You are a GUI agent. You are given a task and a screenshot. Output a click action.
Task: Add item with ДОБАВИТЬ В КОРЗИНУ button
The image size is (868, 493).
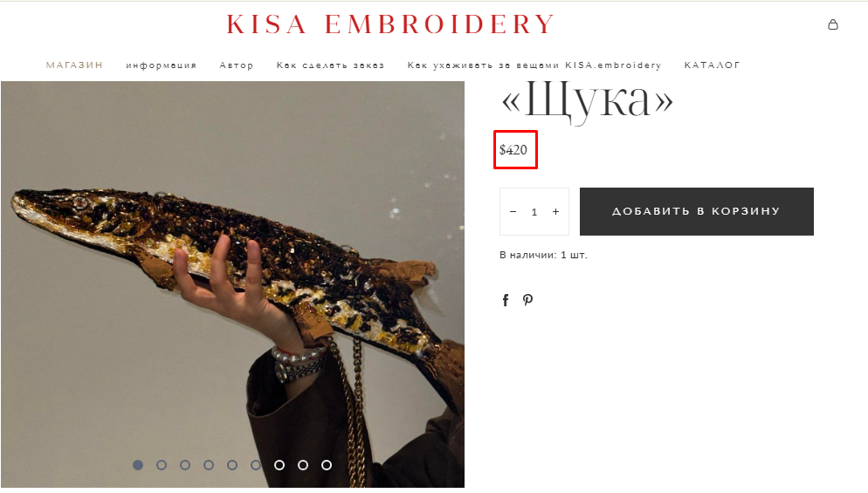click(x=696, y=211)
